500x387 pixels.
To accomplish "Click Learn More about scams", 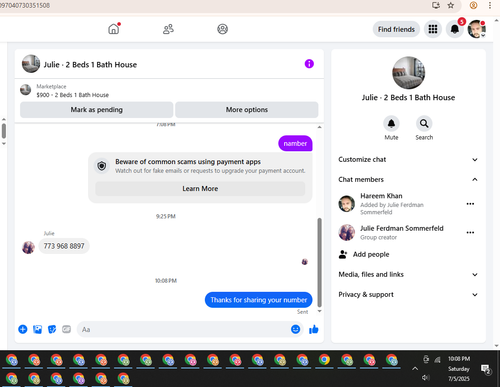I will (200, 189).
